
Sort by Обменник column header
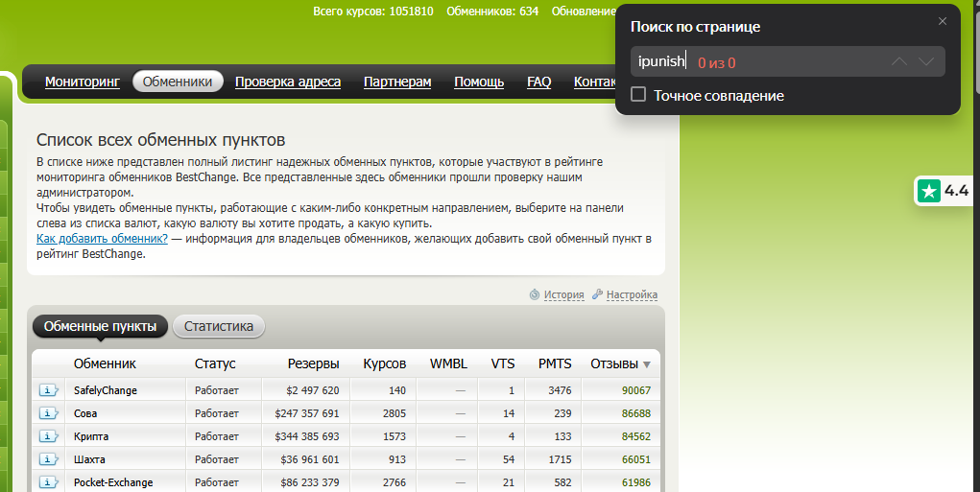105,363
